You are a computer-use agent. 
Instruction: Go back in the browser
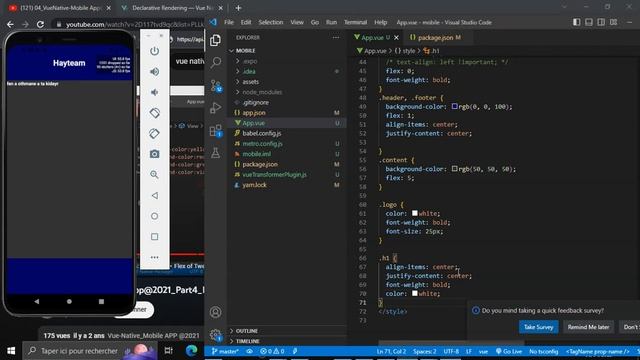point(10,24)
